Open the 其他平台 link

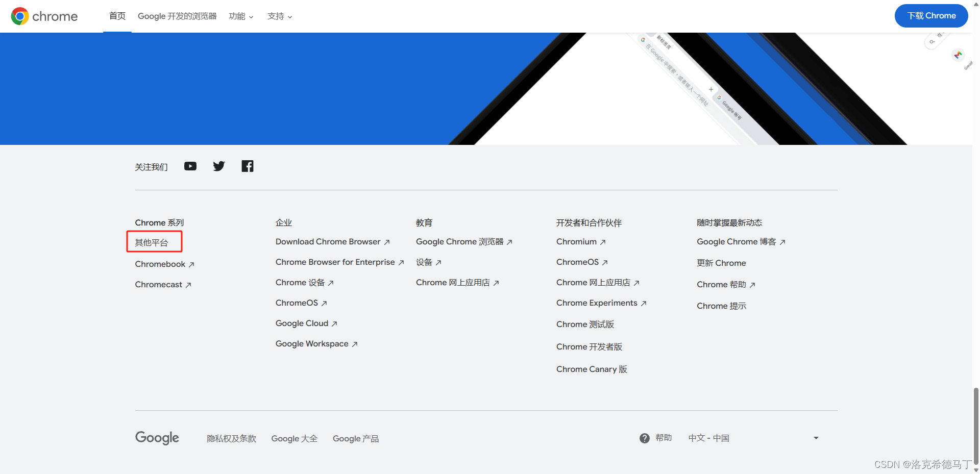click(x=152, y=243)
